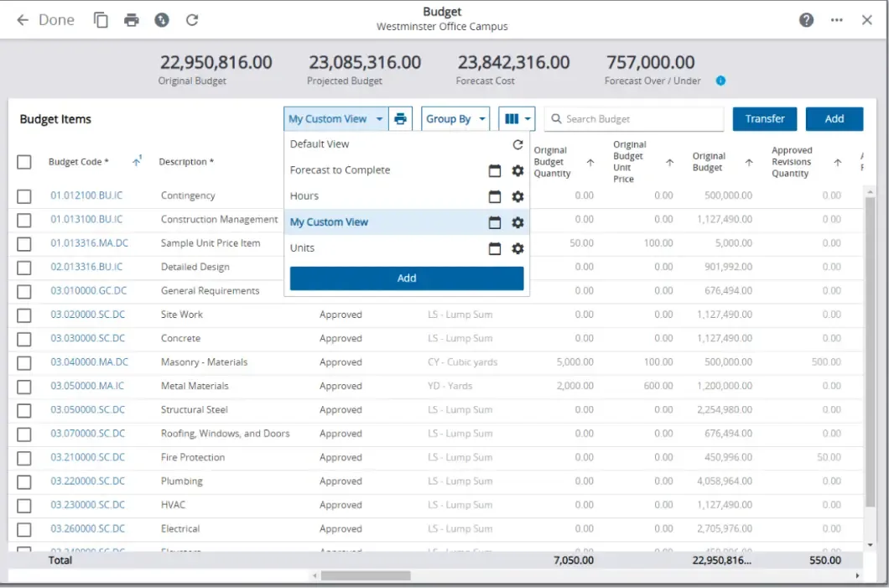Open the three-dot more options menu
Image resolution: width=889 pixels, height=588 pixels.
[x=837, y=20]
